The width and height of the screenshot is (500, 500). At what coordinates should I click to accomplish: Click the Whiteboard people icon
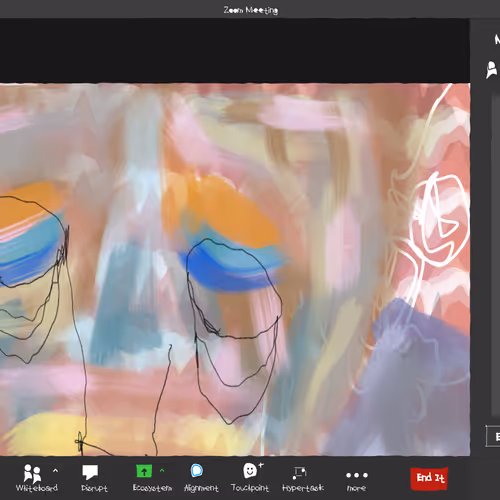32,473
